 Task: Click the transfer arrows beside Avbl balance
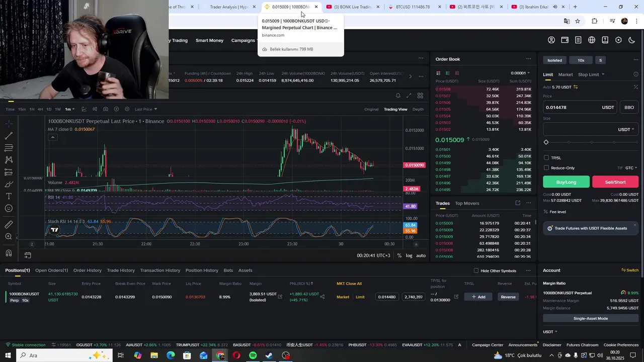click(576, 87)
